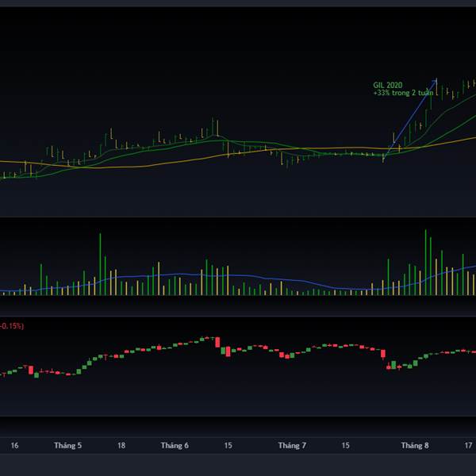The height and width of the screenshot is (476, 476).
Task: Click the +33% trong 2 tuần note
Action: click(403, 93)
